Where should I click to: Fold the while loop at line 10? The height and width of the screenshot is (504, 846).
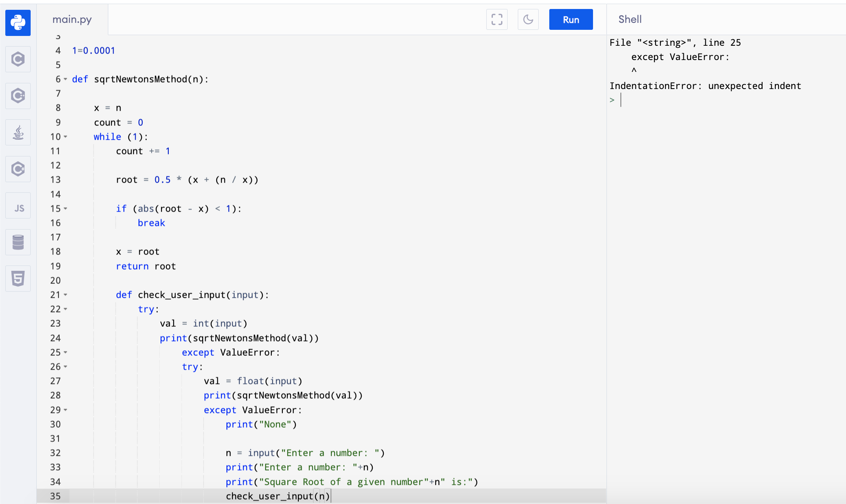click(x=65, y=137)
